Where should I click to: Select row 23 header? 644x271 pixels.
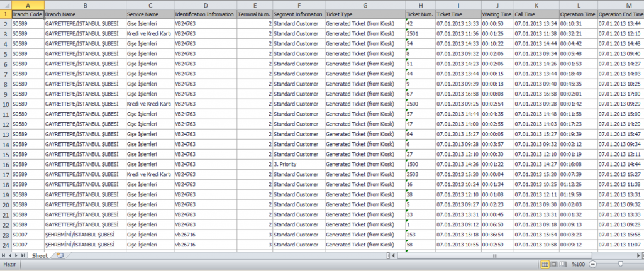(x=6, y=235)
